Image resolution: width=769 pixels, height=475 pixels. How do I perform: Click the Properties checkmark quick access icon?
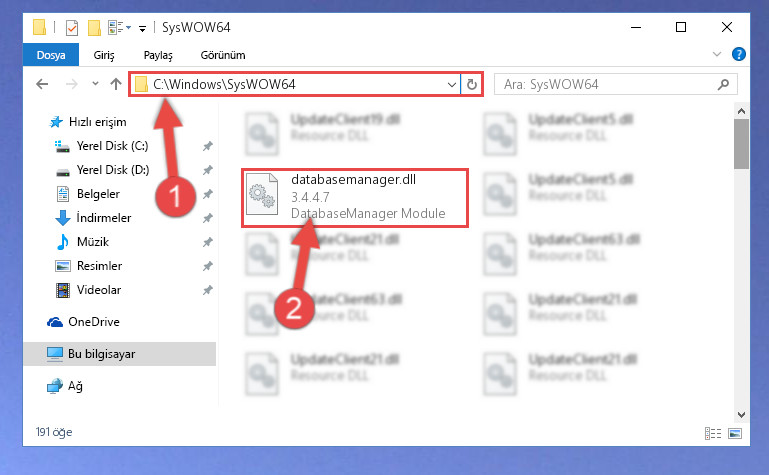pyautogui.click(x=72, y=28)
